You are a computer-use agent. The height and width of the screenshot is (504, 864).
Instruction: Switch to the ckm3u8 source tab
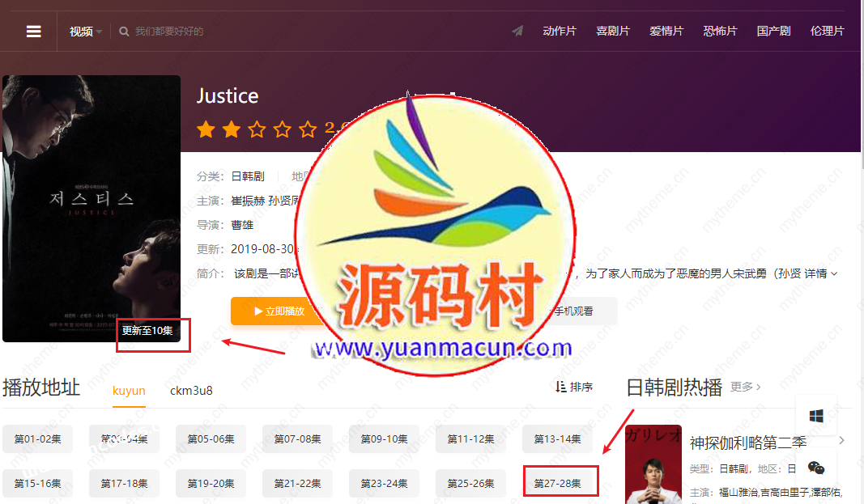pyautogui.click(x=191, y=391)
